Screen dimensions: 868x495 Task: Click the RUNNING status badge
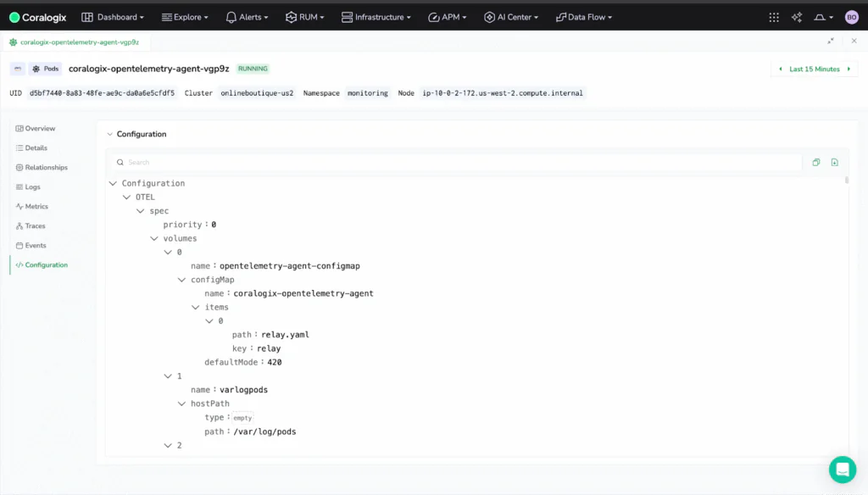[253, 69]
